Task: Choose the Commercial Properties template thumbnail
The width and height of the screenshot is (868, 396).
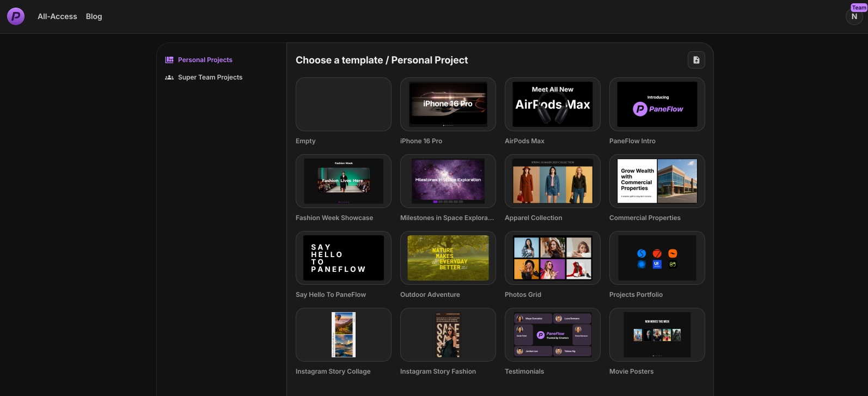Action: pyautogui.click(x=657, y=181)
